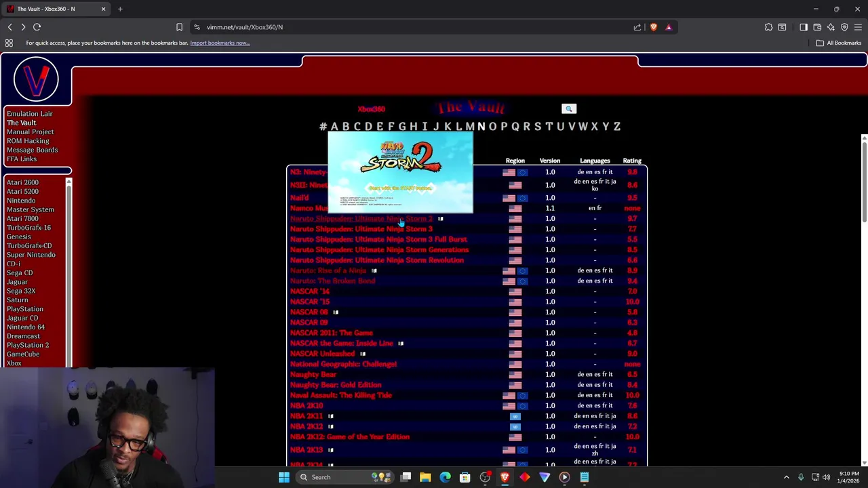Screen dimensions: 868x488
Task: Click the Xbox360 heading link
Action: coord(371,108)
